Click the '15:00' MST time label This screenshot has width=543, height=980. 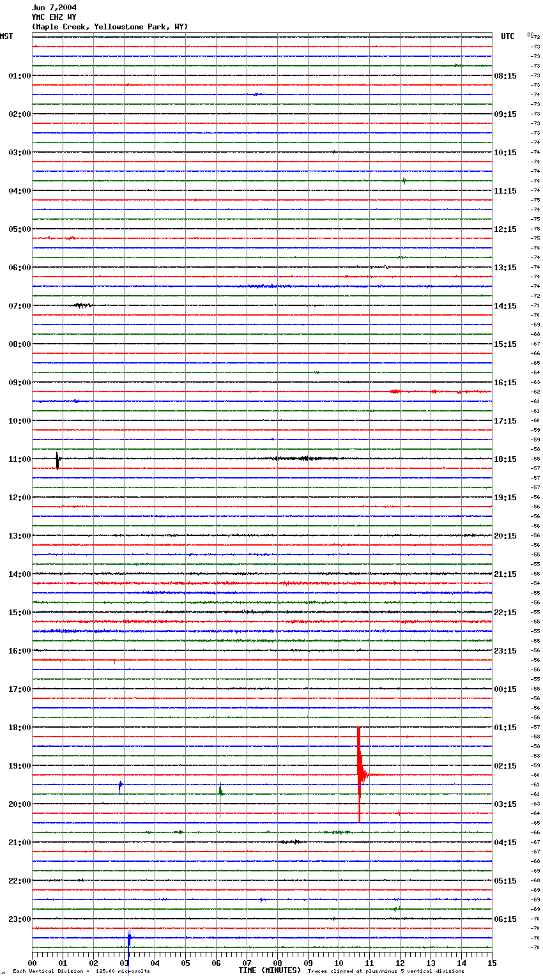(20, 613)
